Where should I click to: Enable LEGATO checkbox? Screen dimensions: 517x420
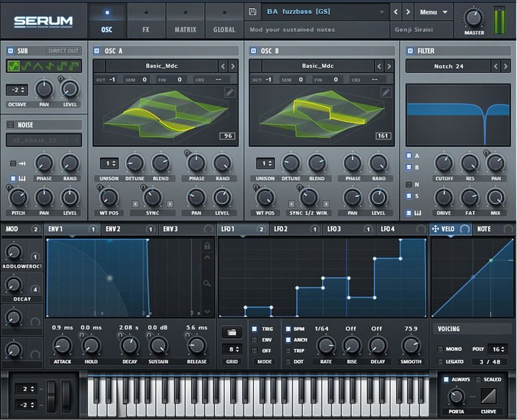440,361
